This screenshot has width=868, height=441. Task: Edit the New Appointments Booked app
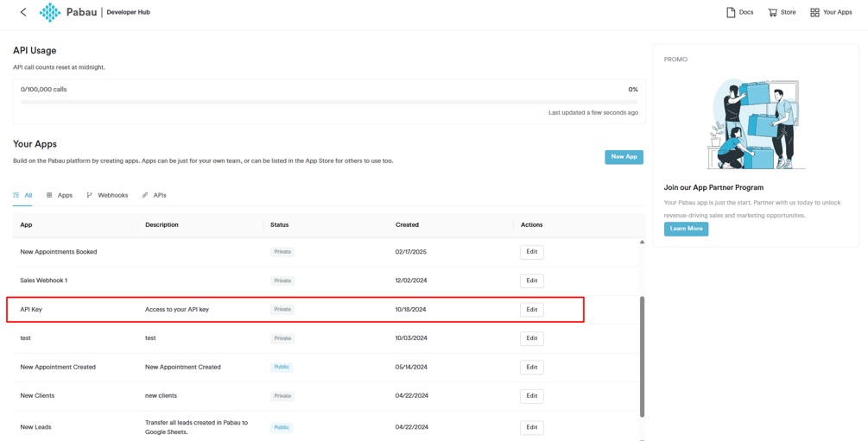531,252
